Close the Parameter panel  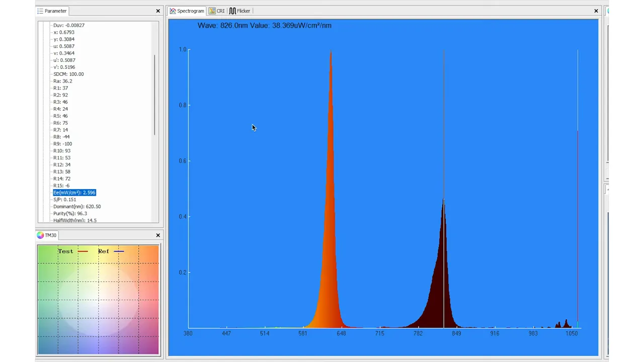click(157, 11)
